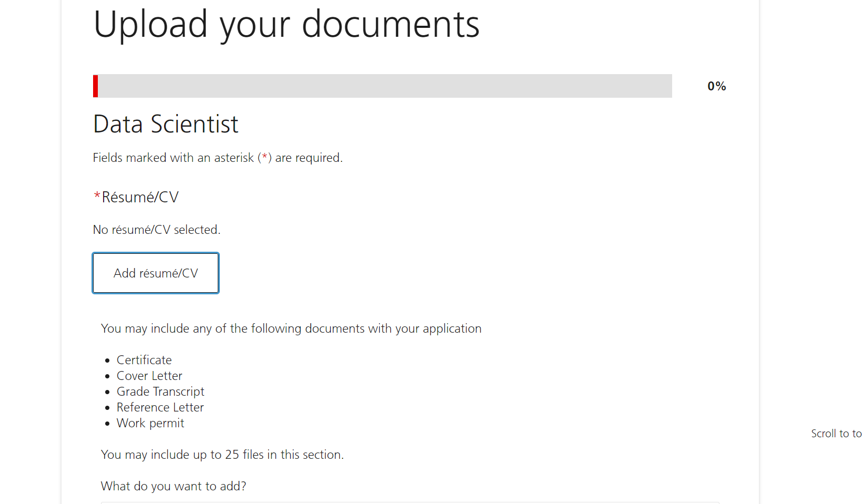
Task: Click the Add résumé/CV button
Action: pyautogui.click(x=156, y=273)
